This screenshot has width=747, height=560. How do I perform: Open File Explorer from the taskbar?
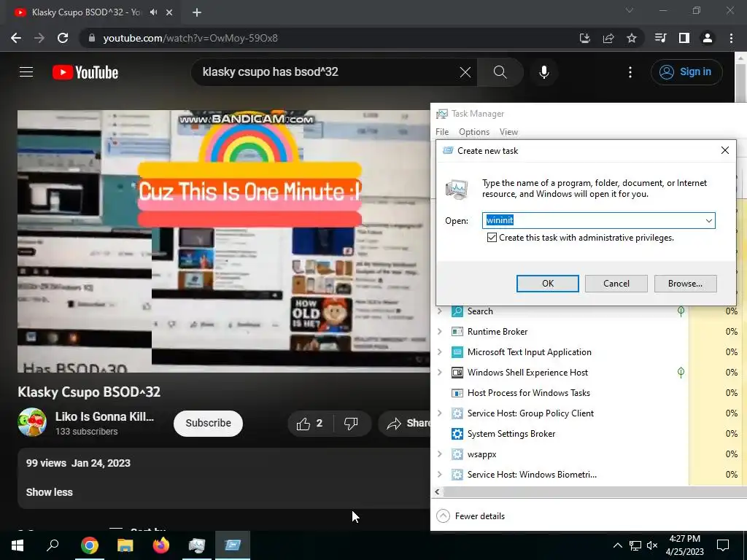(x=125, y=545)
